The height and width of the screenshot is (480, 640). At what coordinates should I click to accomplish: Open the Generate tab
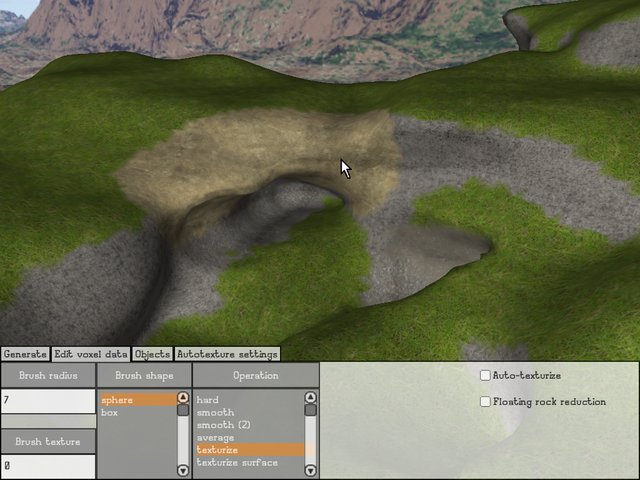coord(25,354)
